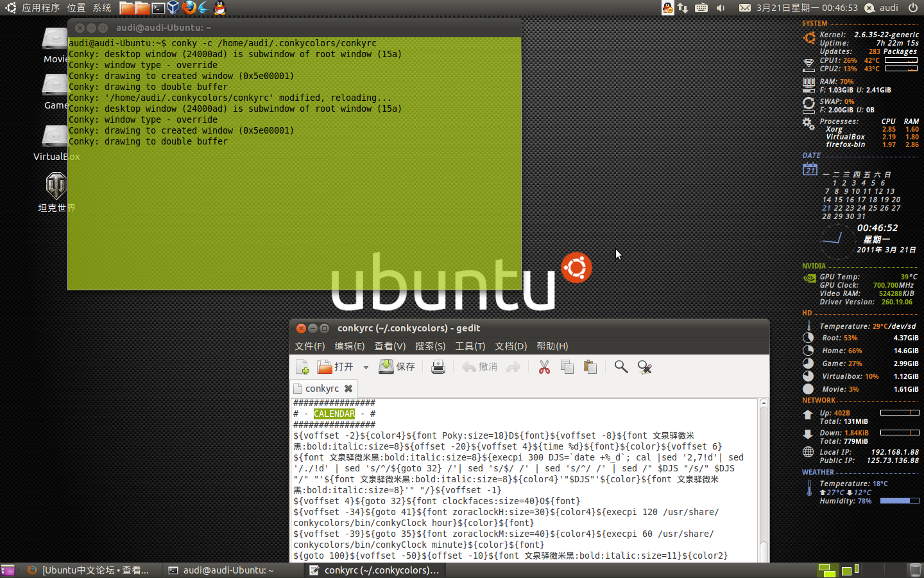
Task: Cut selection with the scissors icon
Action: [x=544, y=367]
